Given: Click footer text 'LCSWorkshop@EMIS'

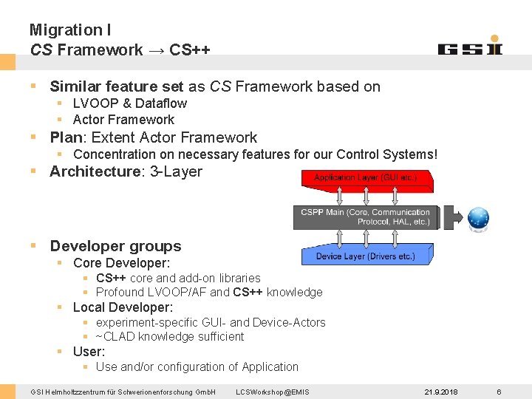Looking at the screenshot, I should [273, 392].
